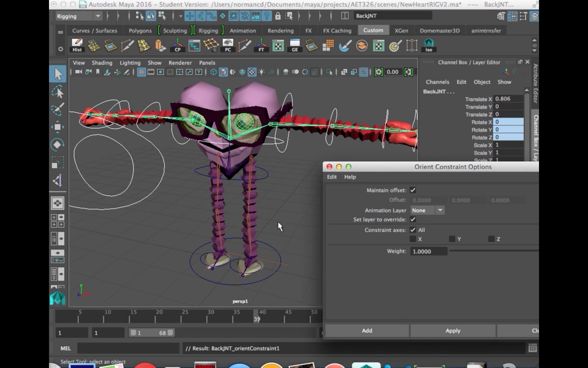This screenshot has width=588, height=368.
Task: Toggle Constraint axes All checkbox
Action: tap(413, 229)
